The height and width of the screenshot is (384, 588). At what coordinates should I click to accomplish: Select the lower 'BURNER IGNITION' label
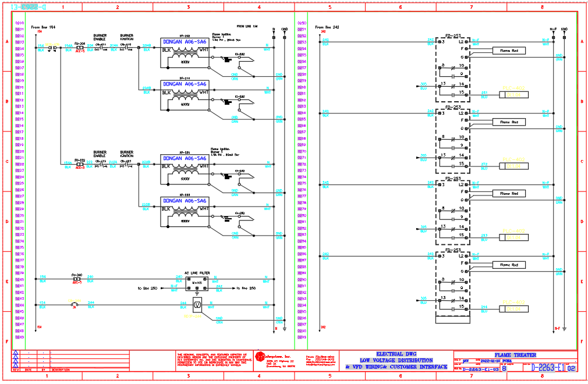[127, 154]
